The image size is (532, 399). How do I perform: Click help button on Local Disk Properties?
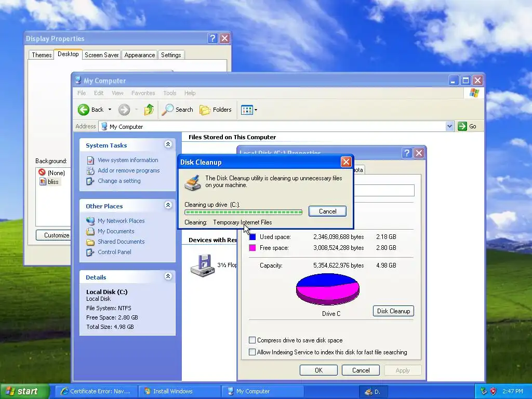[406, 153]
